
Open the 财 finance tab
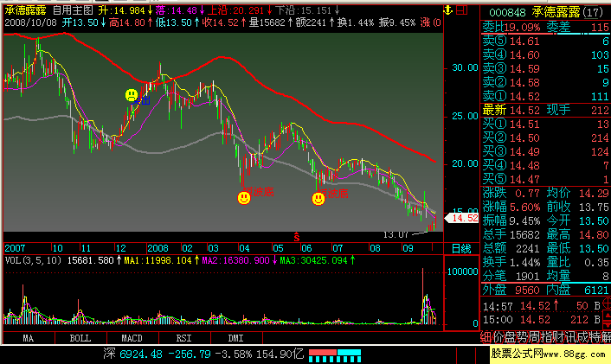click(x=559, y=337)
